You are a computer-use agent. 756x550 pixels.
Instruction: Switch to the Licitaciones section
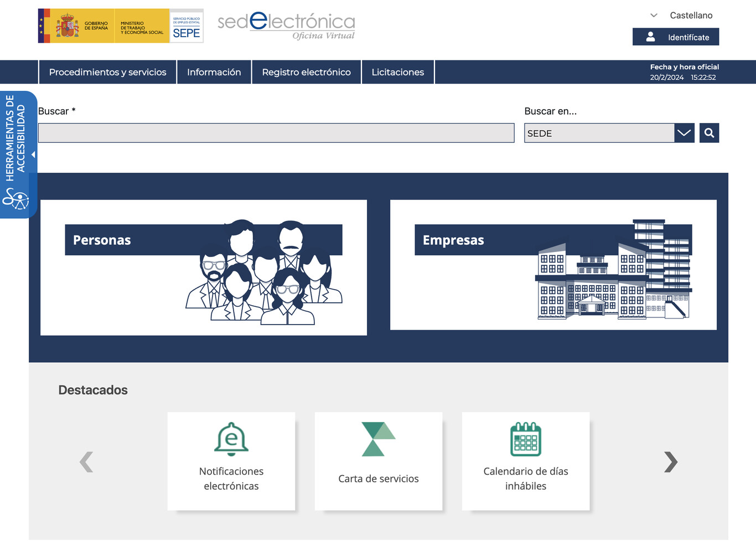click(x=397, y=72)
